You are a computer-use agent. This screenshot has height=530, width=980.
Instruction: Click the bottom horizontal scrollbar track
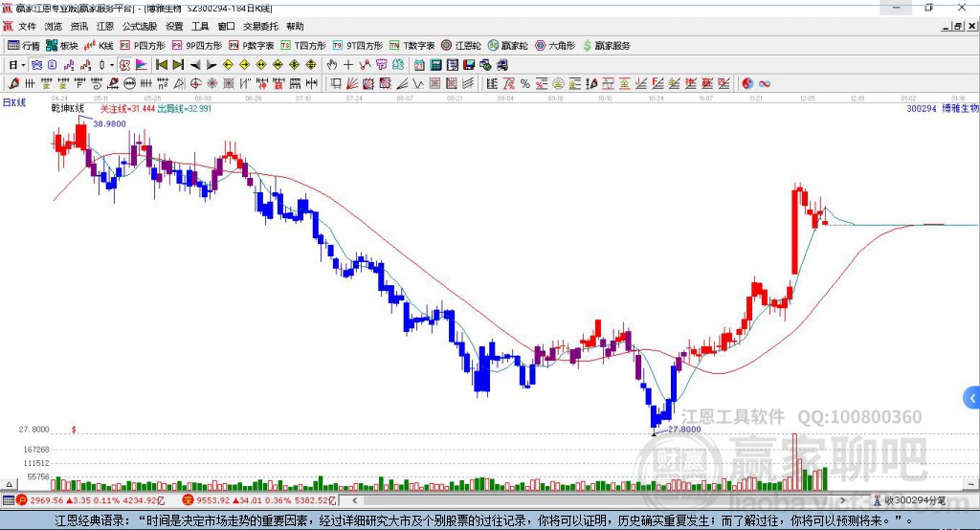599,500
